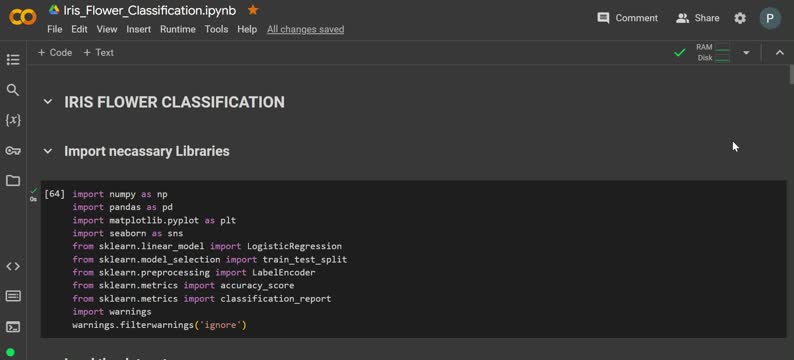Viewport: 794px width, 360px height.
Task: Open the Help menu
Action: [x=247, y=29]
